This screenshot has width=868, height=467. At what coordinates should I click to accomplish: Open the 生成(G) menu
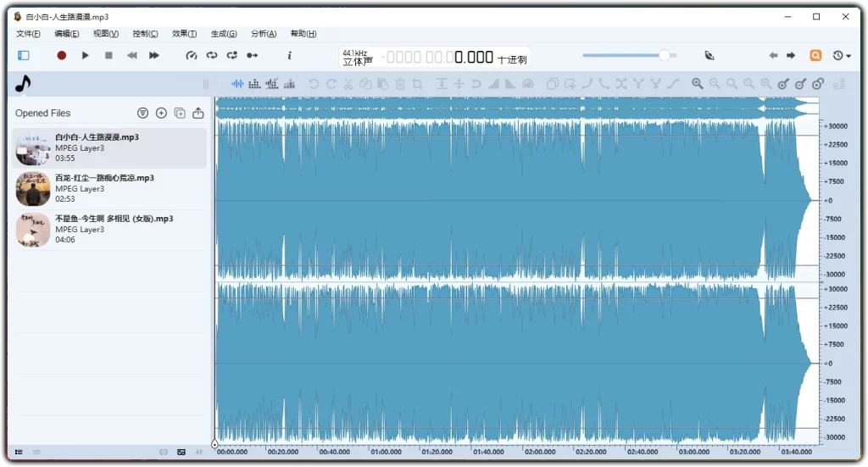tap(224, 34)
